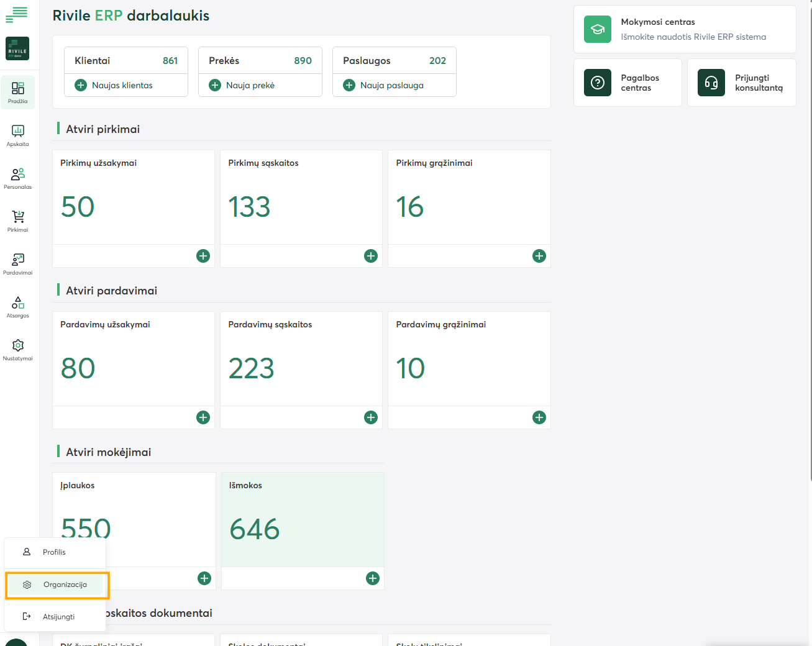Select Organizacija from the profile menu
Viewport: 812px width, 646px height.
pyautogui.click(x=65, y=585)
